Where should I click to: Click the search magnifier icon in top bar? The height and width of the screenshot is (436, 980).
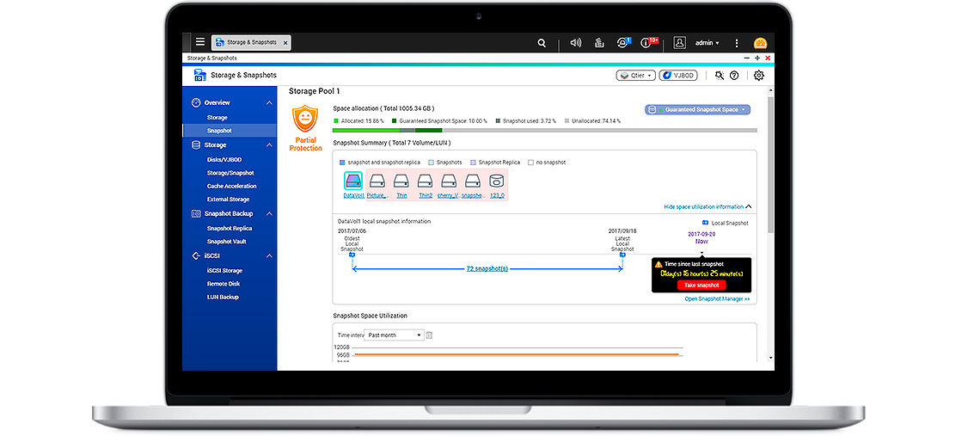tap(541, 42)
